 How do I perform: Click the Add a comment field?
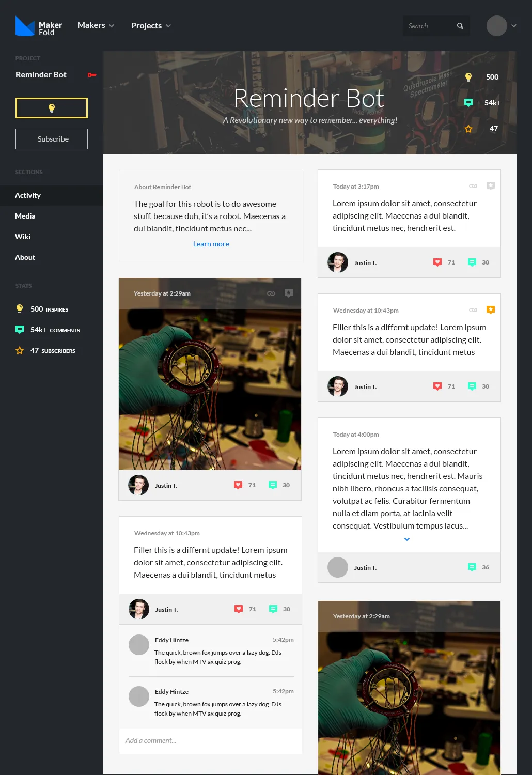210,741
